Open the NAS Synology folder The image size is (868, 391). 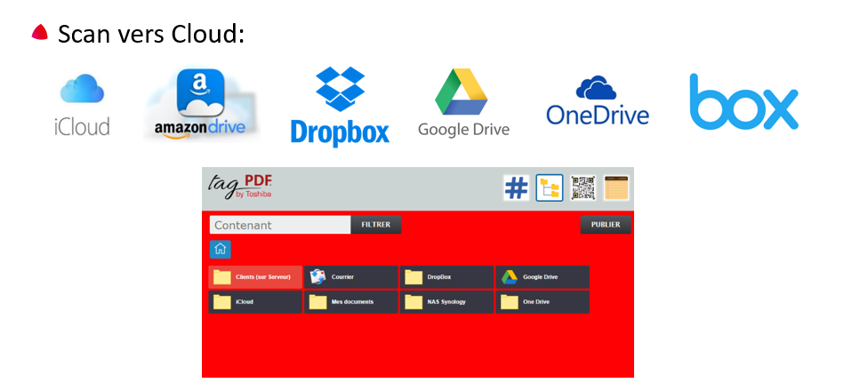(x=446, y=302)
